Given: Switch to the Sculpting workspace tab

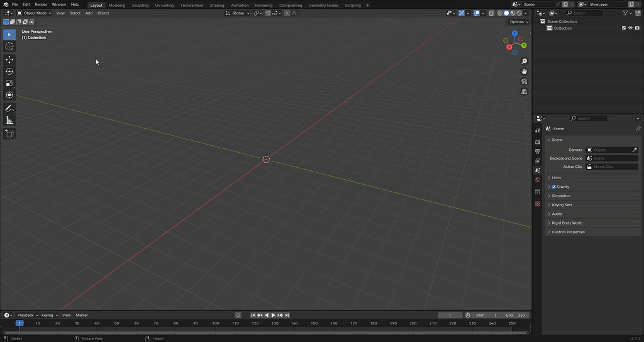Looking at the screenshot, I should [x=140, y=5].
